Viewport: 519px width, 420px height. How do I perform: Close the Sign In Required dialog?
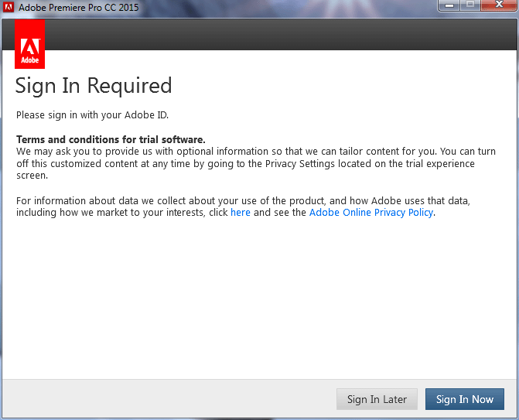pyautogui.click(x=499, y=5)
